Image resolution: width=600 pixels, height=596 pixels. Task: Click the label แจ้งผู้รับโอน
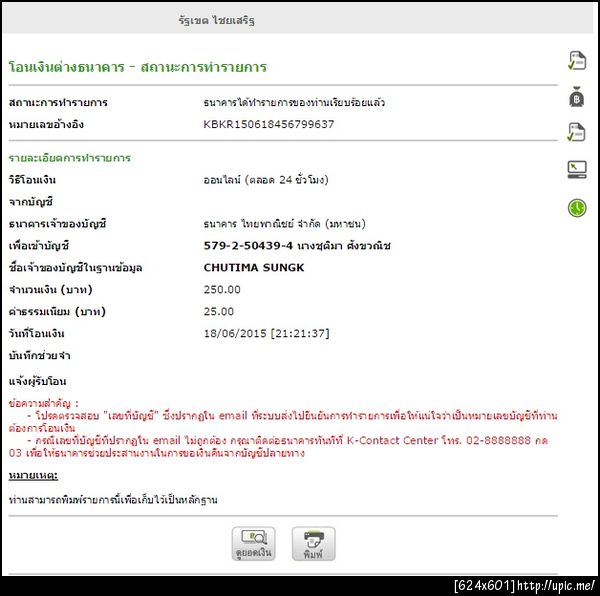38,381
